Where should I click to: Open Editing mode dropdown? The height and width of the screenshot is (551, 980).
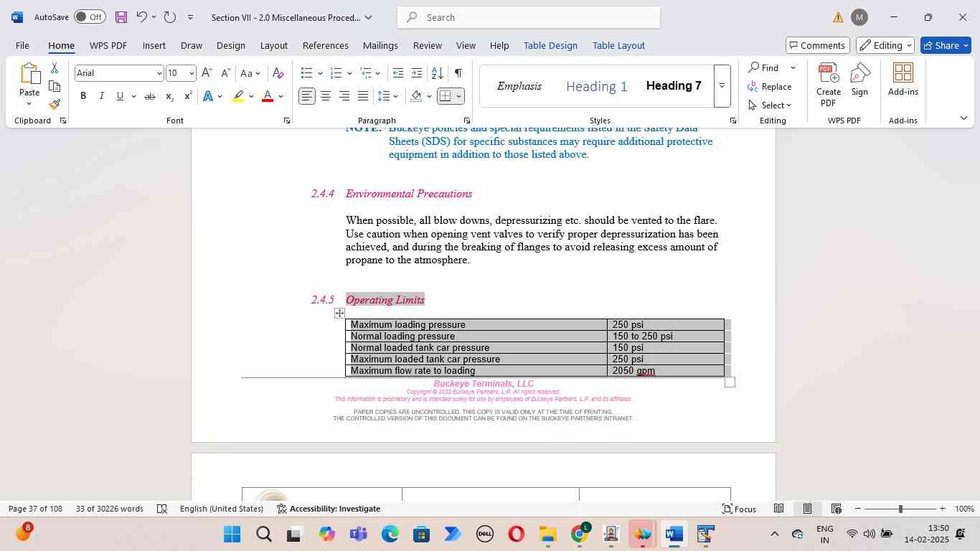coord(885,45)
